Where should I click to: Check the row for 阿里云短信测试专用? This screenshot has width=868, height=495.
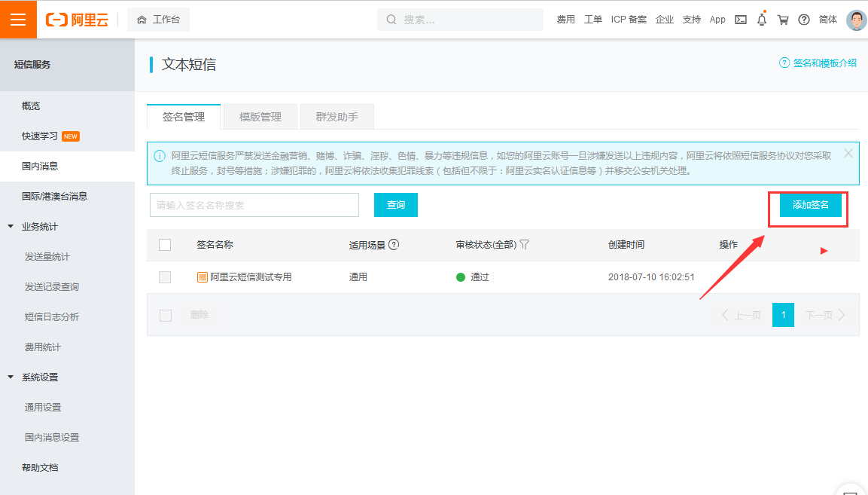tap(165, 277)
